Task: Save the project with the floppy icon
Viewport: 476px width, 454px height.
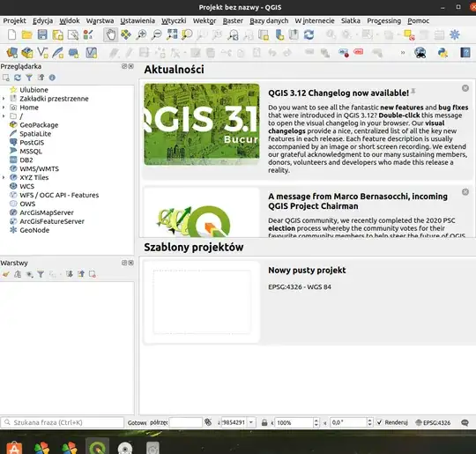Action: 42,34
